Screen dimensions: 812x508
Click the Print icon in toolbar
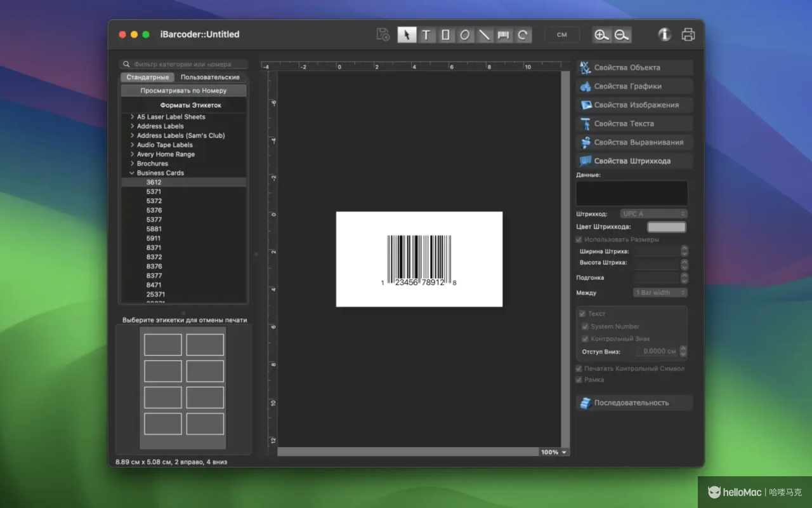pos(688,35)
